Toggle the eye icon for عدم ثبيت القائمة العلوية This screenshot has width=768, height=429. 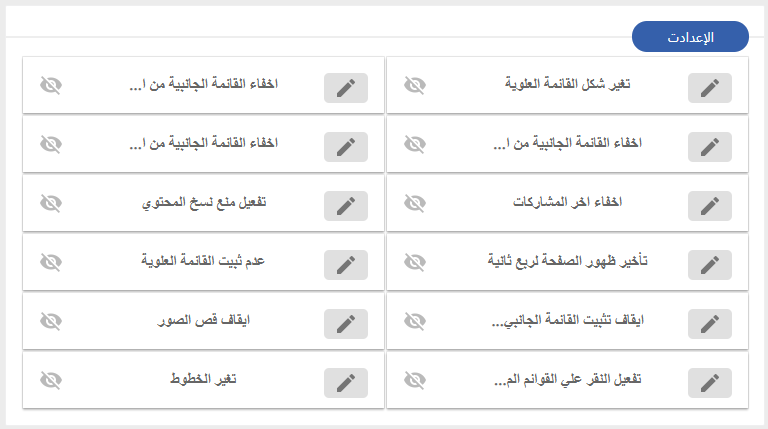click(51, 262)
